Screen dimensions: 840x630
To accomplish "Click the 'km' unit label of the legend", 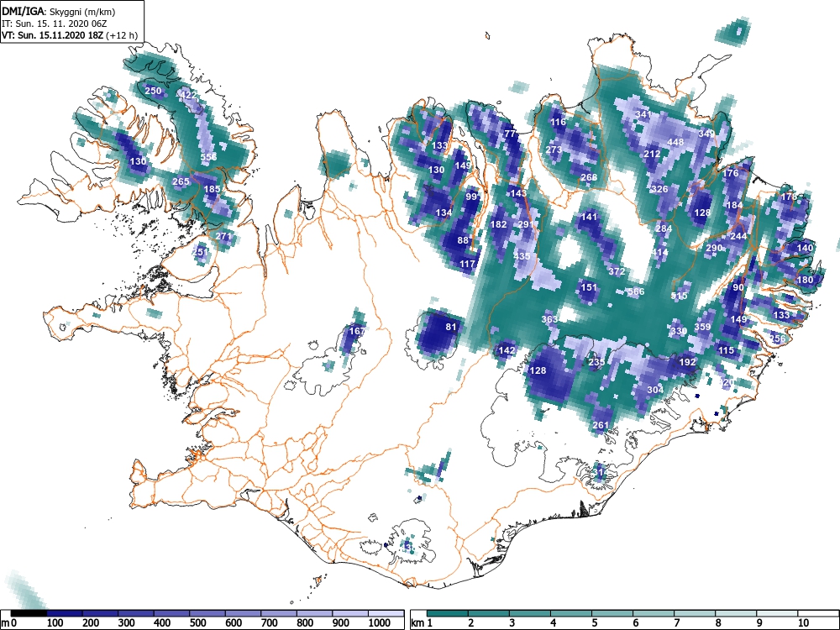I will 418,623.
